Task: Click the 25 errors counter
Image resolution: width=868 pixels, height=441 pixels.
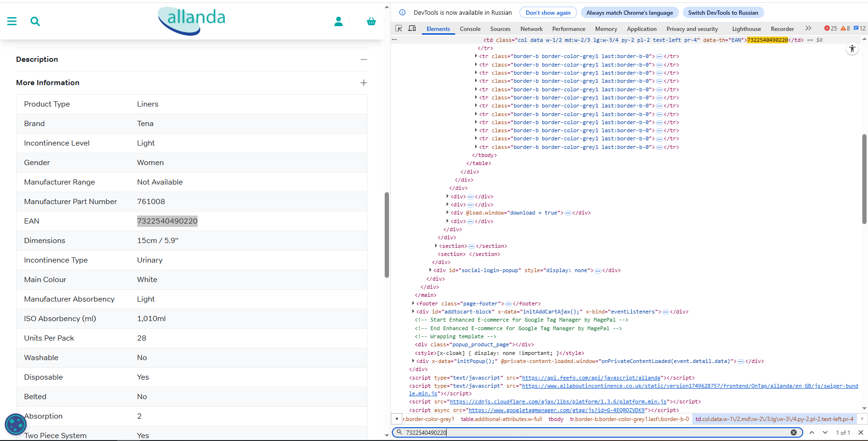Action: click(x=830, y=29)
